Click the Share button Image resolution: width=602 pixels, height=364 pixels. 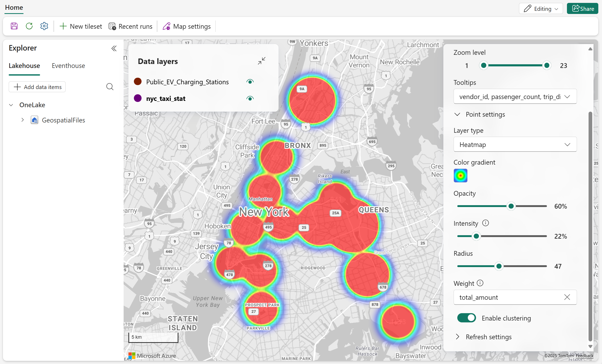click(583, 9)
